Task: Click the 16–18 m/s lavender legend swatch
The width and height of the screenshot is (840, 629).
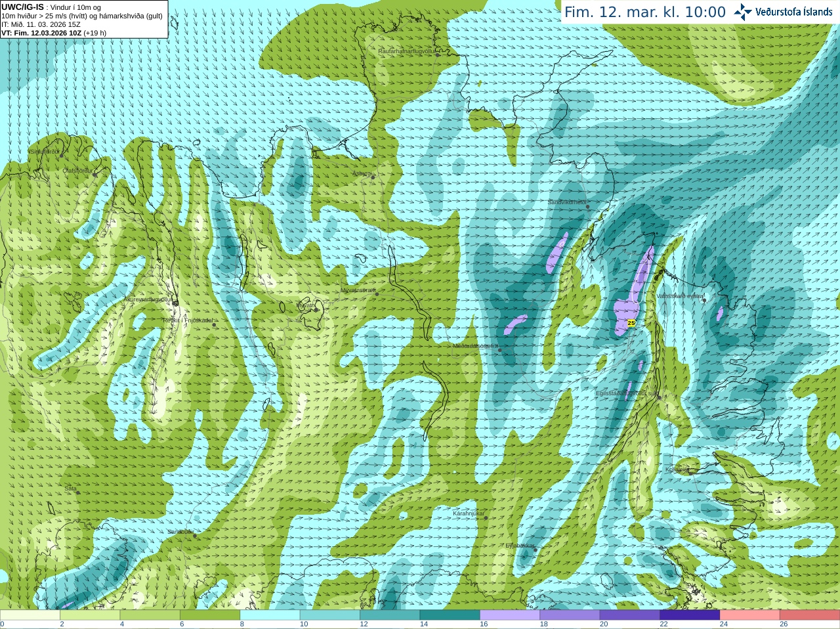Action: pos(510,615)
